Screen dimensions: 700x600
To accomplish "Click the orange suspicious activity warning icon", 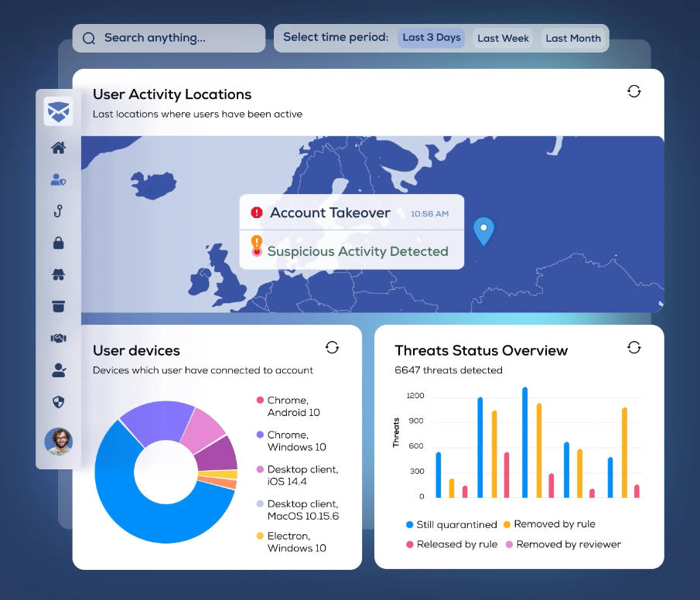I will coord(256,243).
